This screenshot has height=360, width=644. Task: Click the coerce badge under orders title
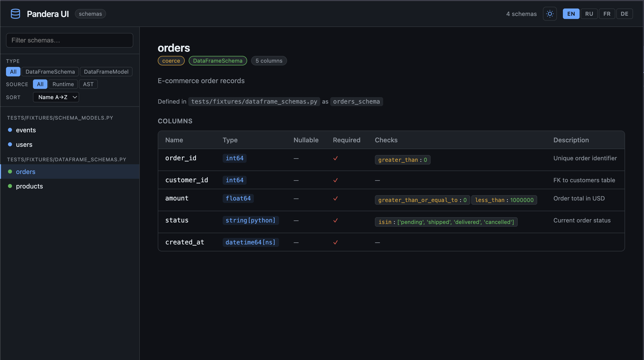171,60
